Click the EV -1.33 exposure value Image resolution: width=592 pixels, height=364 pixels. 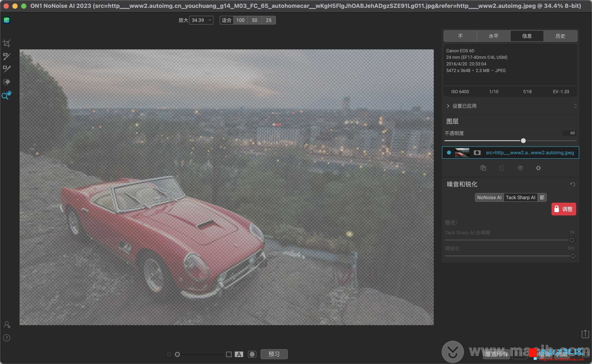(561, 91)
